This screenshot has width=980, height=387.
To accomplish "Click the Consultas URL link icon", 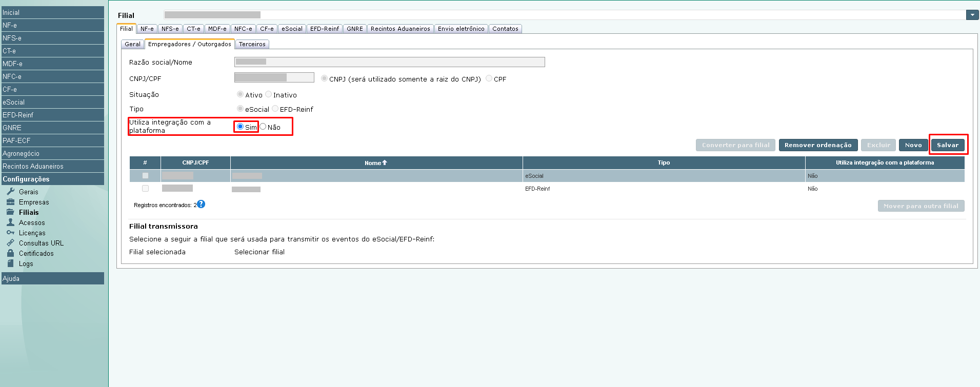I will coord(10,243).
